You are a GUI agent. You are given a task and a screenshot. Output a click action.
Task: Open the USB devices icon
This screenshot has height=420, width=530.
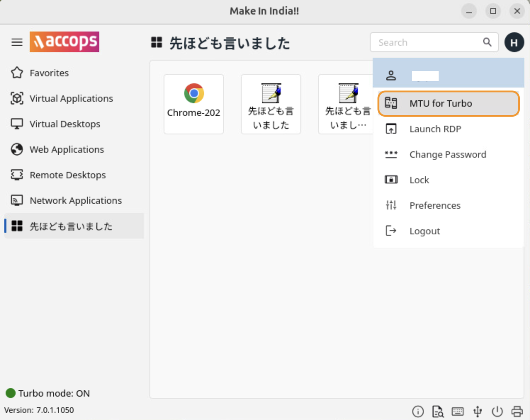[x=478, y=411]
